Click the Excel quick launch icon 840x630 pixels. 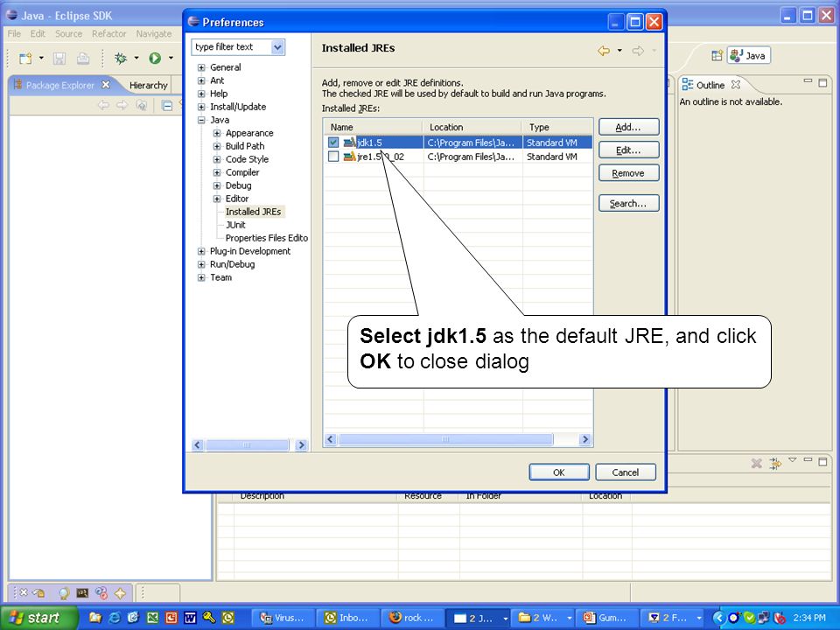tap(152, 618)
